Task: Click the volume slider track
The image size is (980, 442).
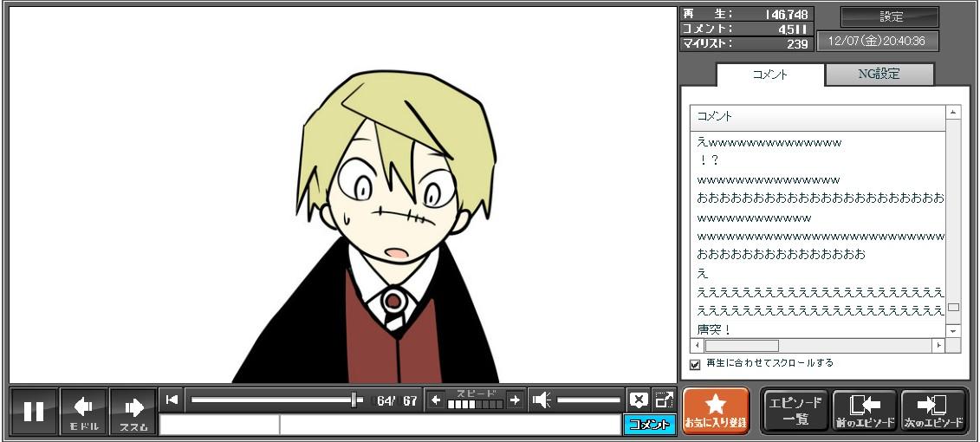Action: click(589, 400)
